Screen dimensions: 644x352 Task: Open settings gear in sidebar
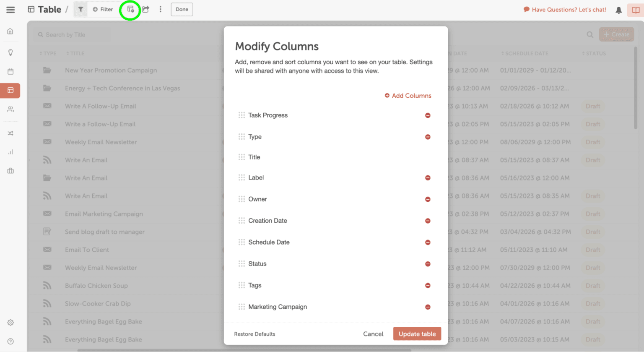point(10,322)
